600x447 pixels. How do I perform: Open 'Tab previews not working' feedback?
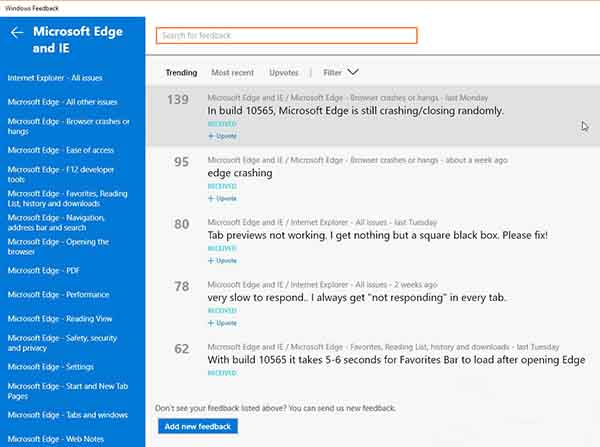pos(377,235)
